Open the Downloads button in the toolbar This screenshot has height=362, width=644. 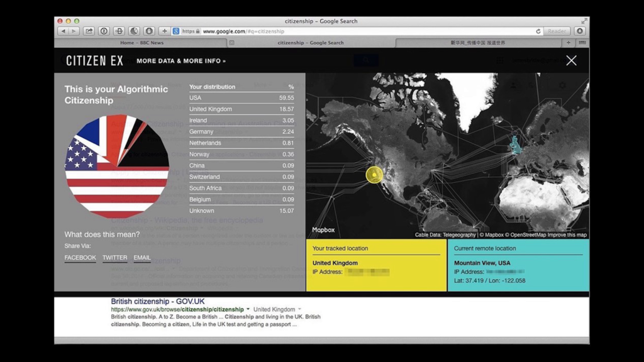579,31
